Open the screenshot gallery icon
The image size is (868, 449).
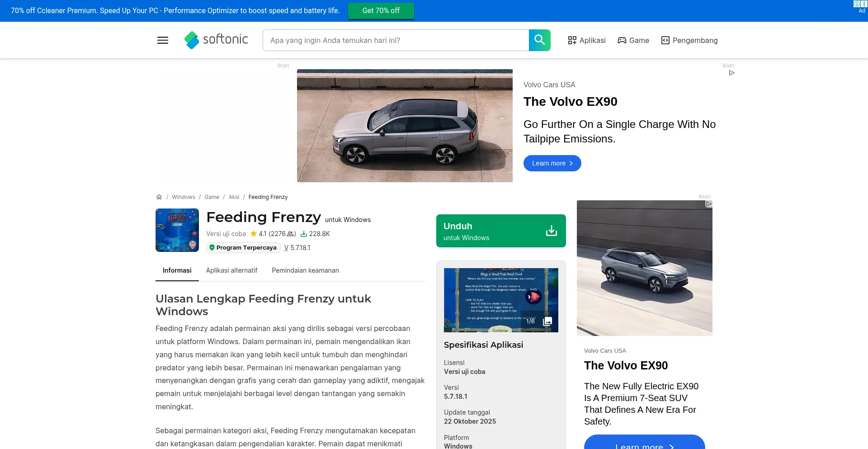pyautogui.click(x=547, y=321)
